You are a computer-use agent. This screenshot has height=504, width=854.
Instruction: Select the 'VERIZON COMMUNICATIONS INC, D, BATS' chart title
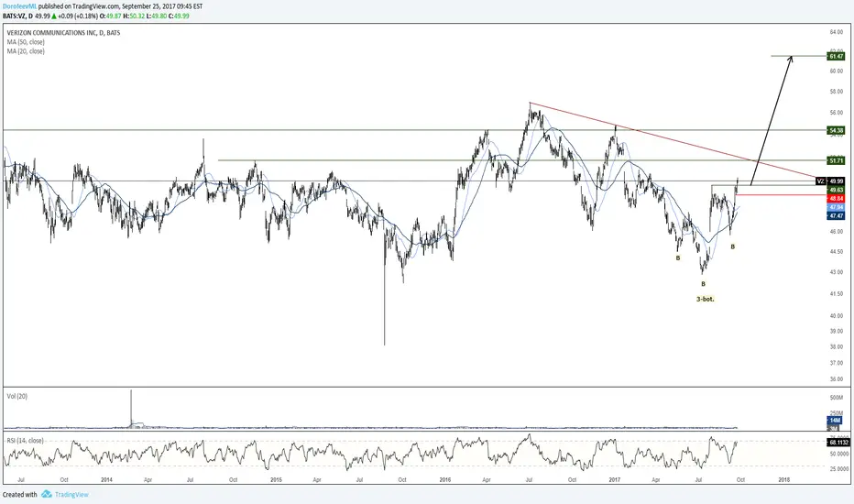[x=63, y=33]
